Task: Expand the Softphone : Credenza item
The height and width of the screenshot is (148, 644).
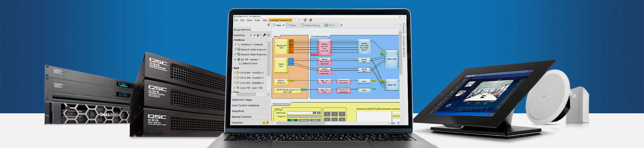Action: [x=235, y=44]
